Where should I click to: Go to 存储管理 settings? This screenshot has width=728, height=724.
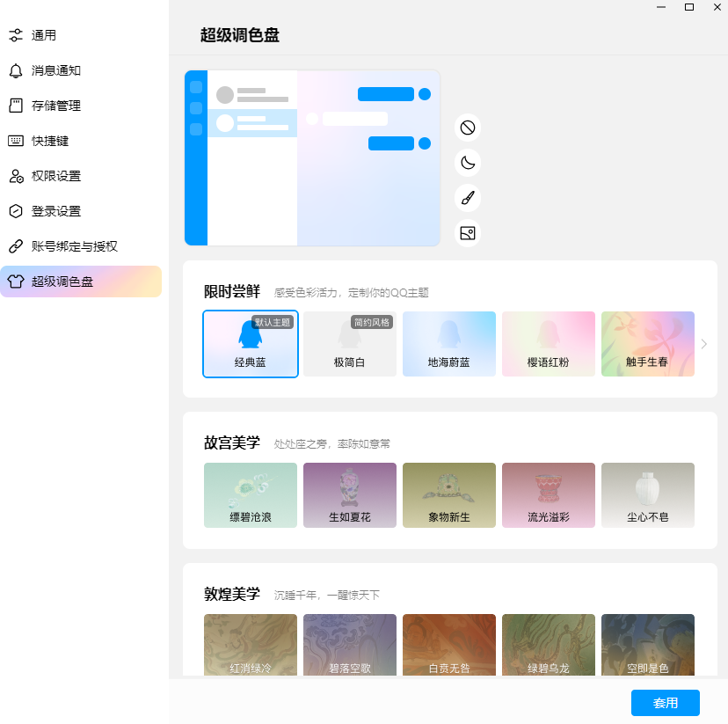click(81, 106)
